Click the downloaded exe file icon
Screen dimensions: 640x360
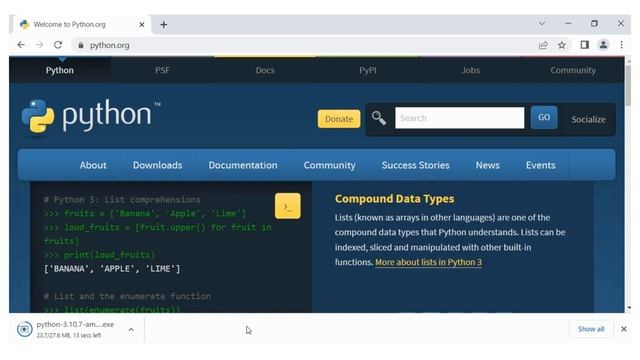click(24, 329)
